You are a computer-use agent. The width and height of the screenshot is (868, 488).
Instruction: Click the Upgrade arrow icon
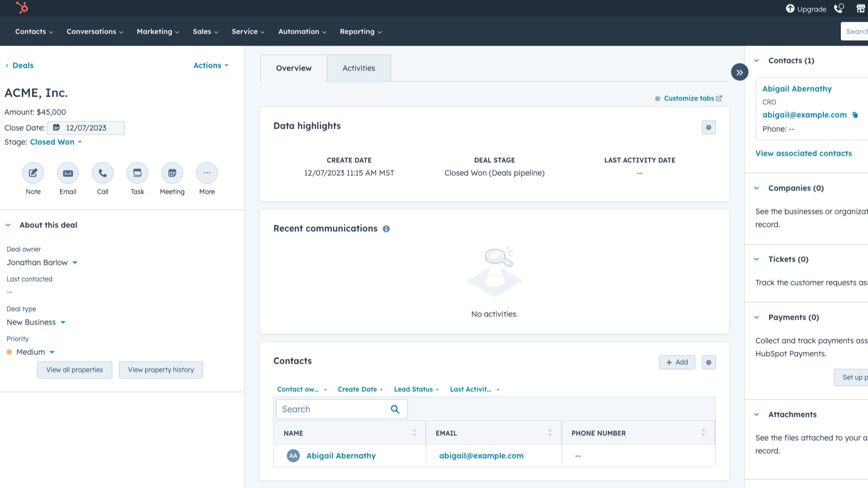pyautogui.click(x=790, y=9)
